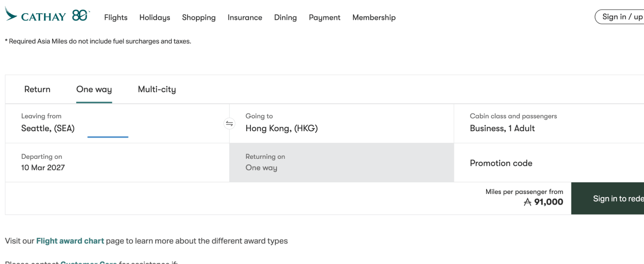
Task: Click the Sign in / up button
Action: click(620, 17)
